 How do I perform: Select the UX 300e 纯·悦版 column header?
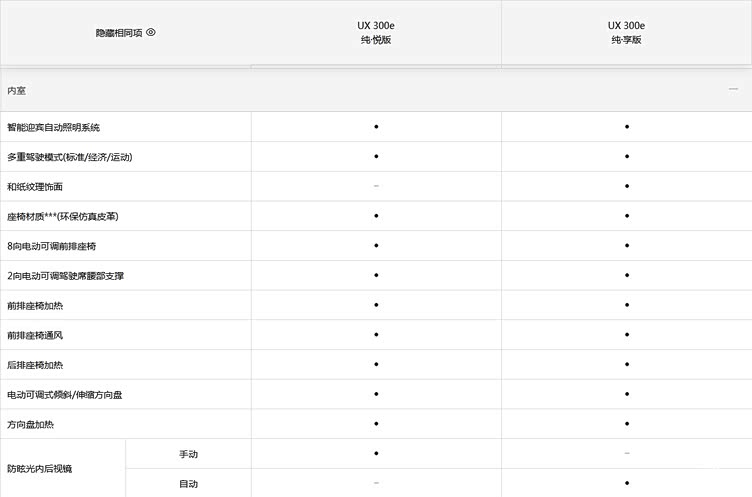pos(376,33)
